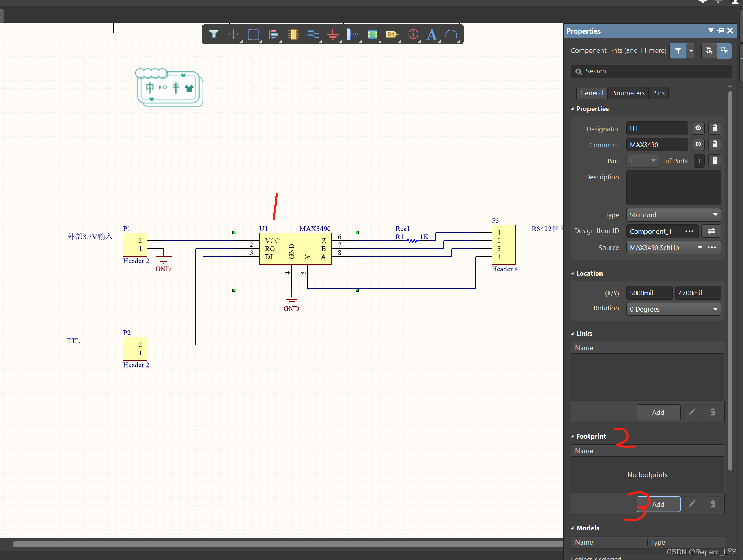
Task: Open the Rotation dropdown
Action: [673, 309]
